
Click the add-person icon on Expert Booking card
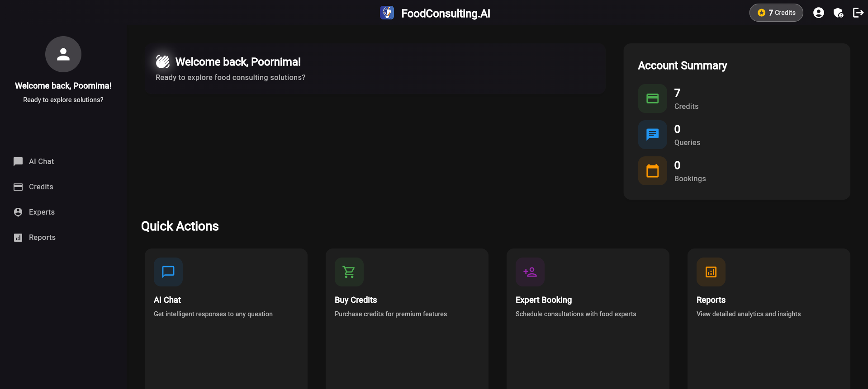(530, 272)
